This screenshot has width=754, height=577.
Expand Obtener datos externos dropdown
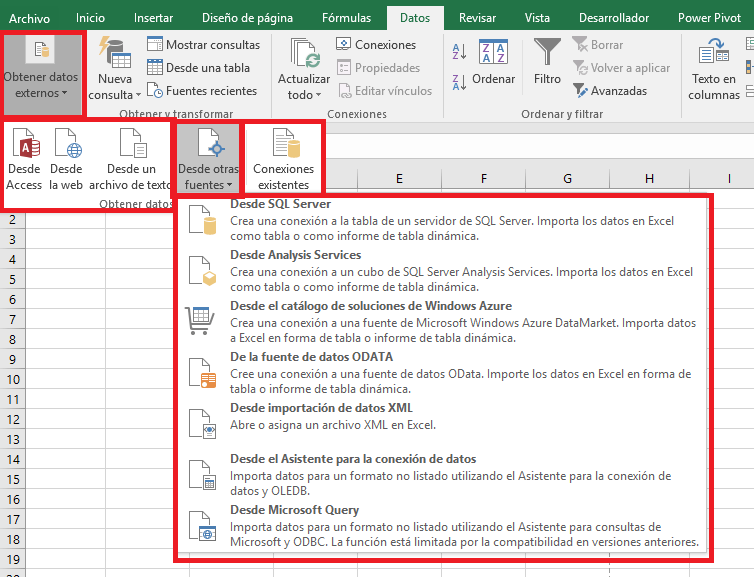42,73
